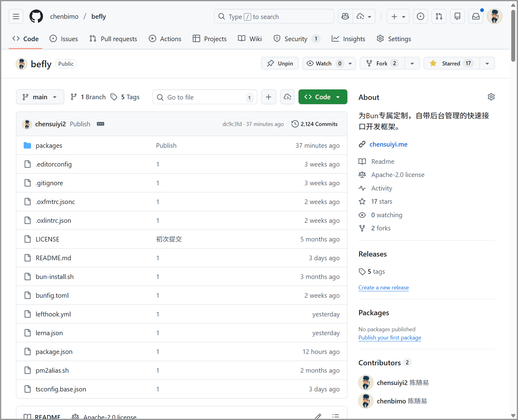
Task: Open the Issues tab
Action: point(64,39)
